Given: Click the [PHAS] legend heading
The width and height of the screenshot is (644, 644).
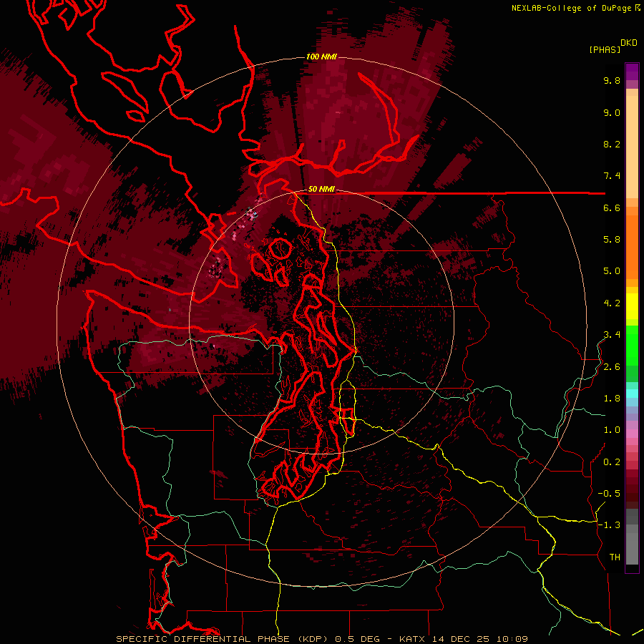Looking at the screenshot, I should pyautogui.click(x=605, y=49).
